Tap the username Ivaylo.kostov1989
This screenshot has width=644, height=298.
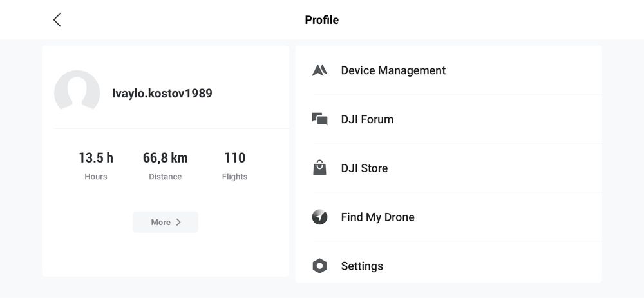162,94
